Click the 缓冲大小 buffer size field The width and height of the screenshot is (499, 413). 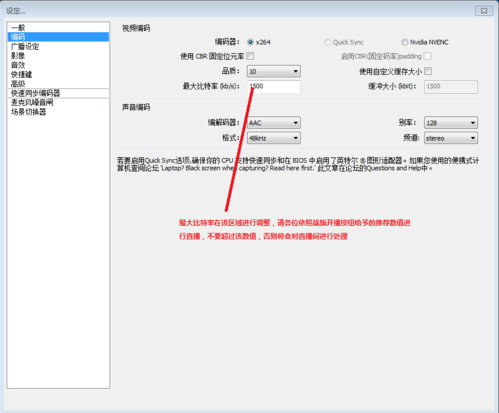pyautogui.click(x=451, y=86)
